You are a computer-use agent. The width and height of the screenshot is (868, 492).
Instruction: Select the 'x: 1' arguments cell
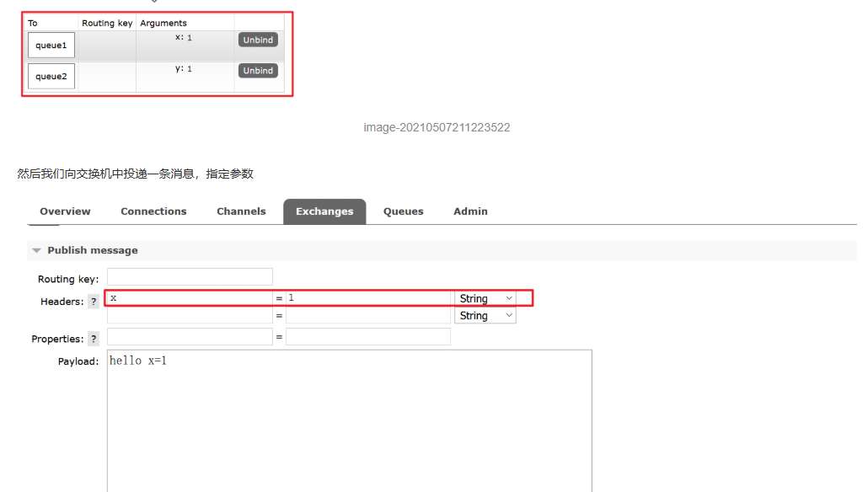tap(185, 45)
